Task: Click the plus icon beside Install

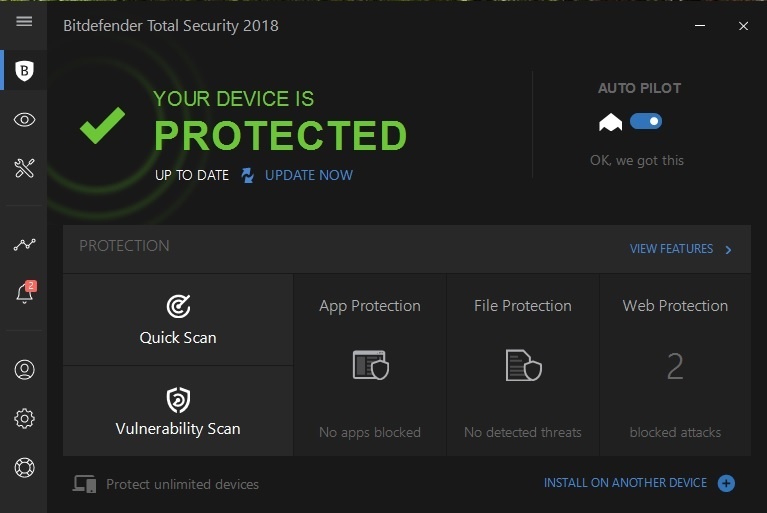Action: pyautogui.click(x=727, y=484)
